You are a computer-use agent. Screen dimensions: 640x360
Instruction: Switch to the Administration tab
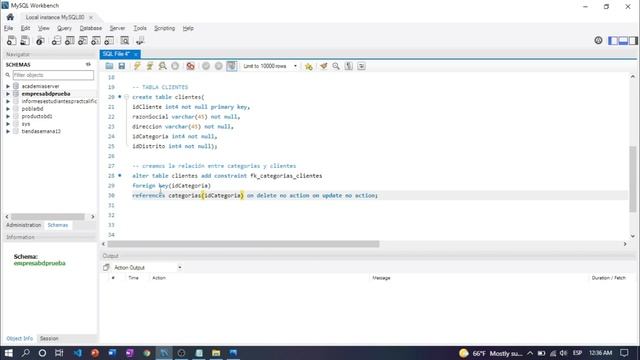coord(23,225)
